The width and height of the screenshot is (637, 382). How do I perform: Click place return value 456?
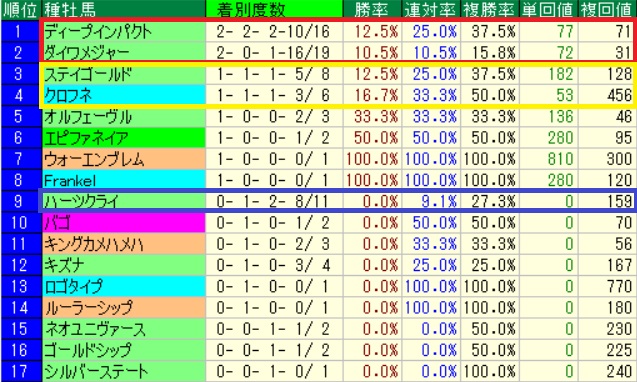tap(619, 96)
